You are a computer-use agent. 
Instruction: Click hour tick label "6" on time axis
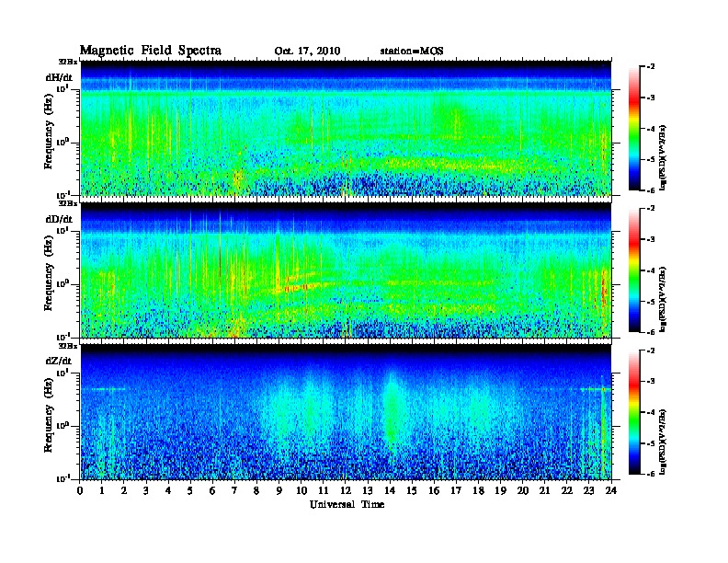[x=212, y=491]
